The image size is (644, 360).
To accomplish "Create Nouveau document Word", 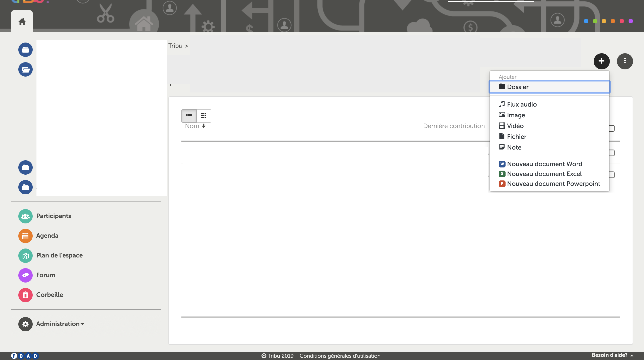I will click(550, 164).
